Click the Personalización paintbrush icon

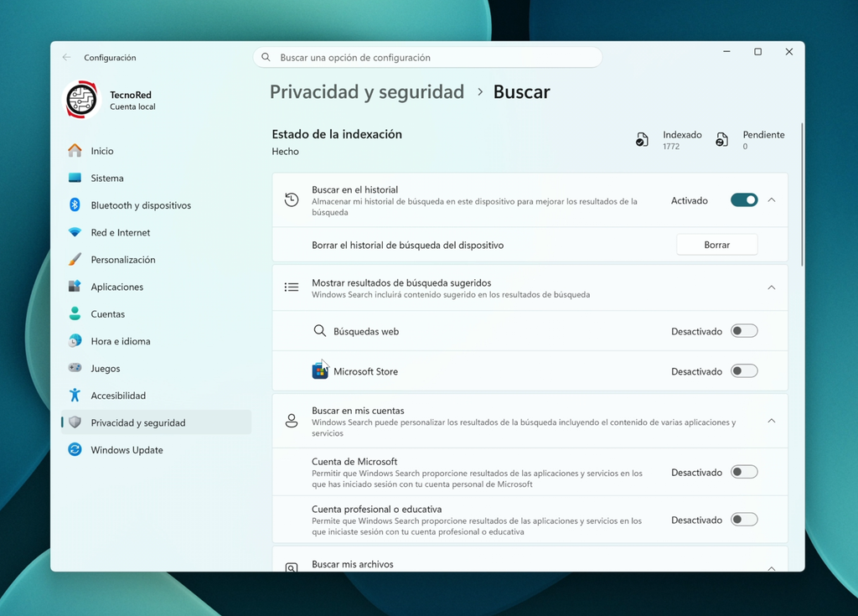[75, 260]
